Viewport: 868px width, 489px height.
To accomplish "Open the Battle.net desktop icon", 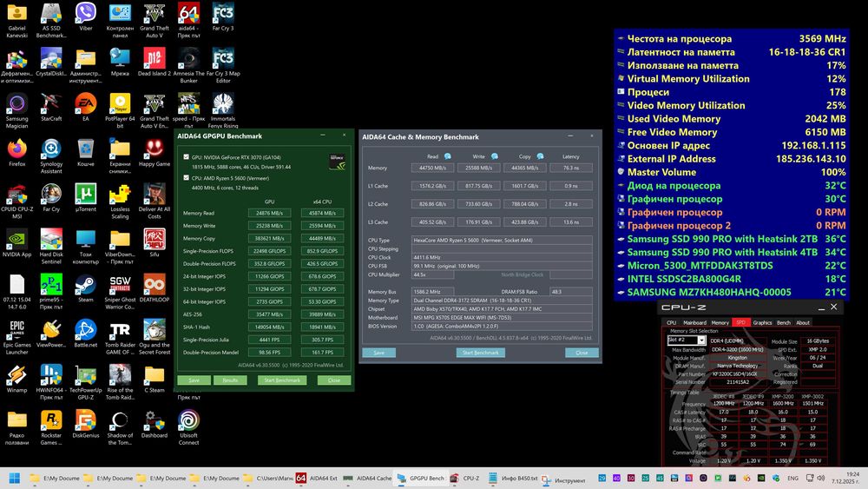I will [x=85, y=334].
